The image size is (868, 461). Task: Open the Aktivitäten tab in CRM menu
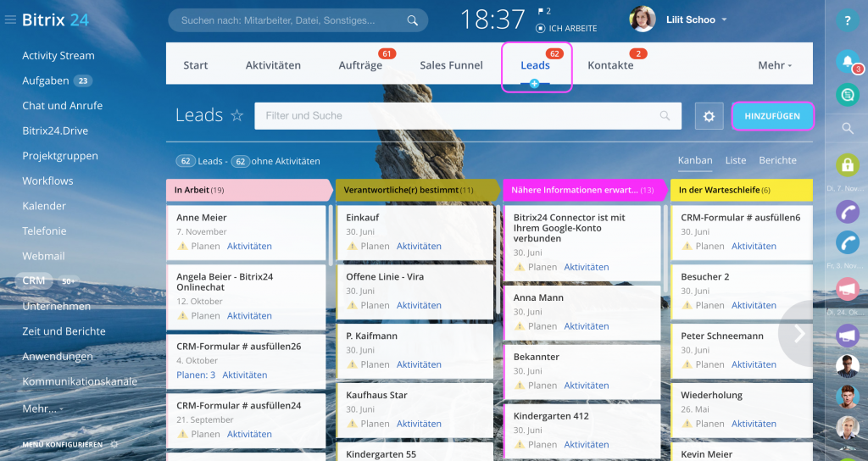pos(273,65)
